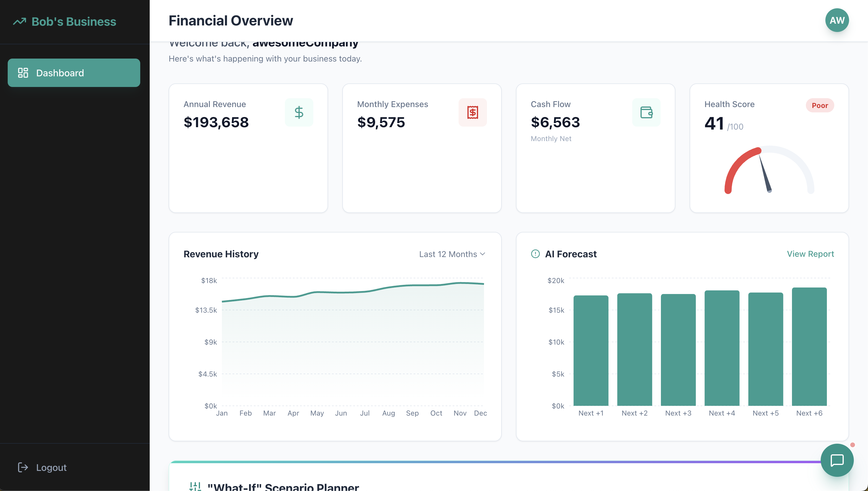Click the receipt icon on Monthly Expenses card

472,112
